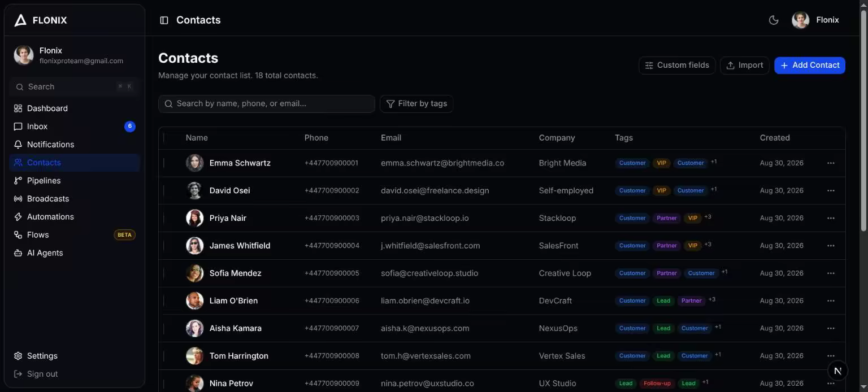Click the Created column header
The width and height of the screenshot is (868, 392).
pos(775,138)
